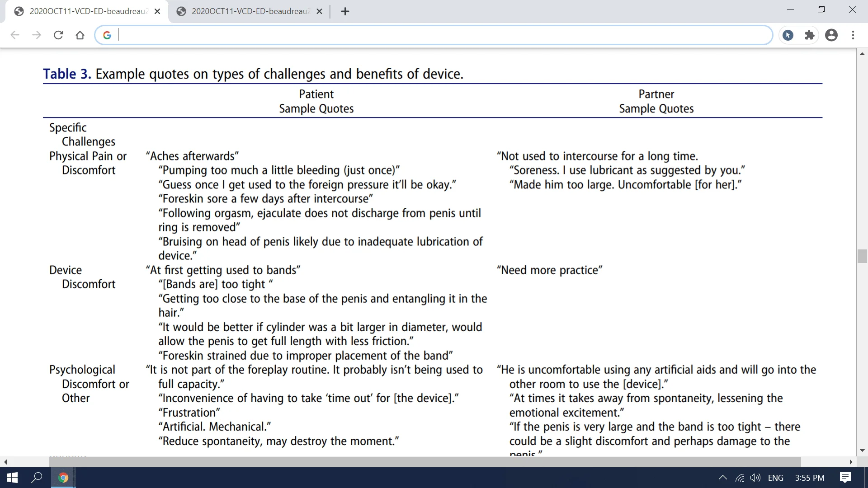Viewport: 868px width, 488px height.
Task: Click 'Soreness. I use lubricant as suggested' quote
Action: click(x=627, y=170)
